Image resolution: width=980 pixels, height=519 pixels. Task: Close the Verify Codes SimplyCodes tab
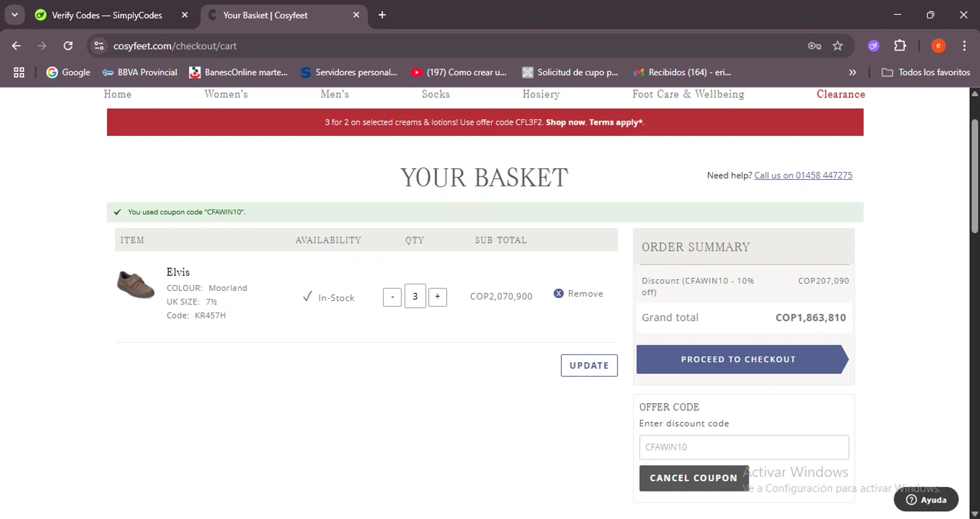[x=185, y=15]
